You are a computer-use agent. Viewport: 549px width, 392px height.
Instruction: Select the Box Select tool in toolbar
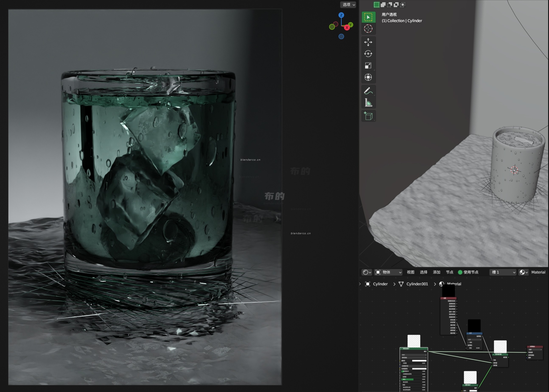point(368,17)
